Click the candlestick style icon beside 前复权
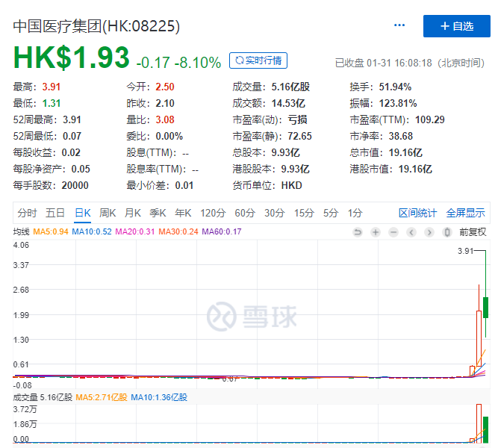Image resolution: width=498 pixels, height=448 pixels. point(447,232)
